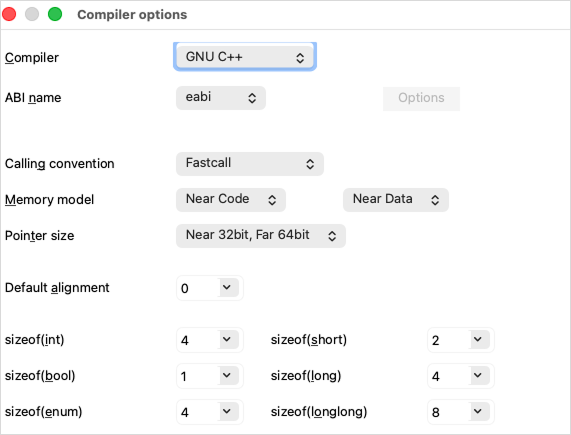Viewport: 571px width, 435px height.
Task: Click the "sizeof(bool)" label text
Action: (x=40, y=376)
